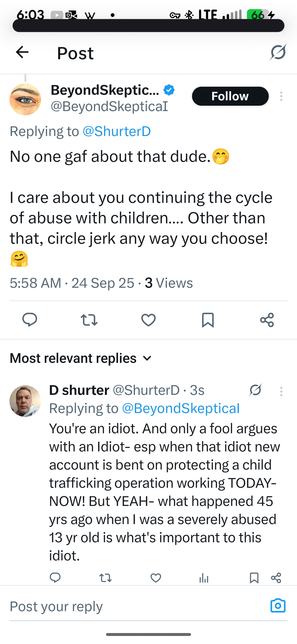Open more options on D shurter's reply
The height and width of the screenshot is (644, 297).
[x=281, y=391]
